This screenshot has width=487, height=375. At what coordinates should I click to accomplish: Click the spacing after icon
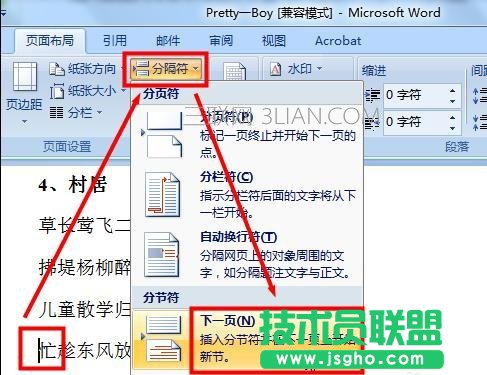point(480,122)
